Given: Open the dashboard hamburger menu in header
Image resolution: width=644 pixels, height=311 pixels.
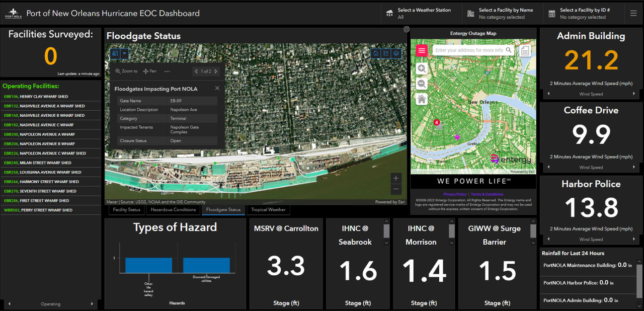Looking at the screenshot, I should click(633, 14).
